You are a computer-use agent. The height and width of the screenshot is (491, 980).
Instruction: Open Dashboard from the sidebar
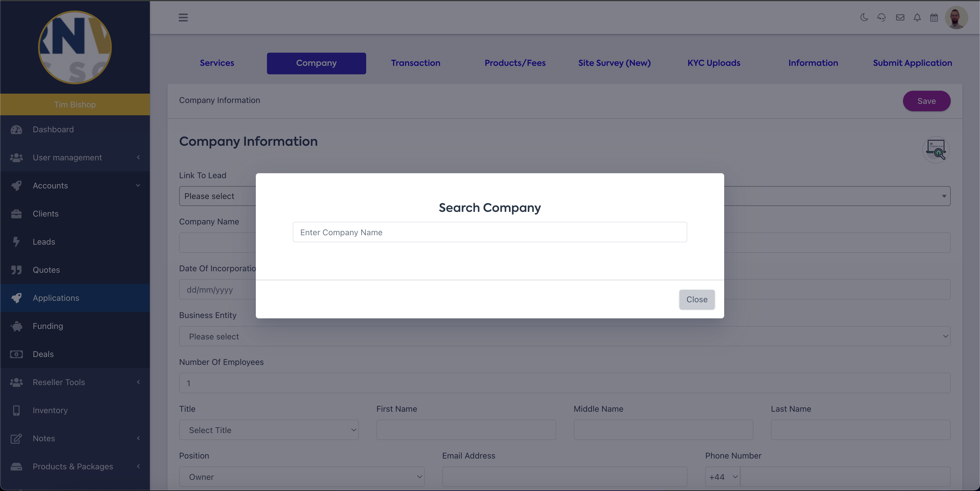pos(53,129)
